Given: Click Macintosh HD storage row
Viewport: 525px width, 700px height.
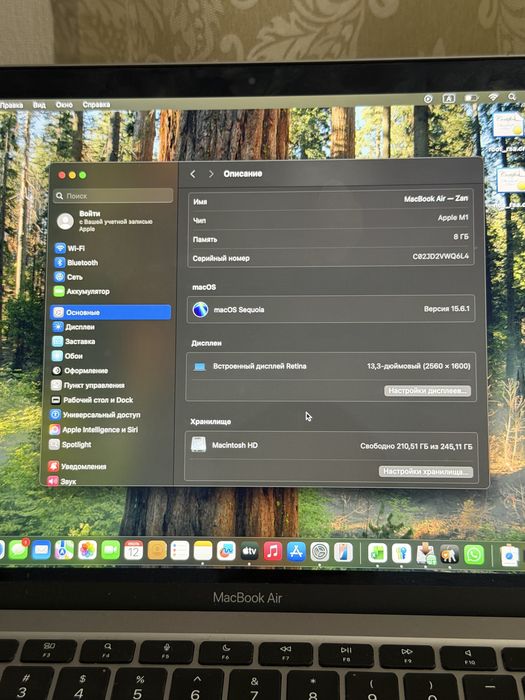Looking at the screenshot, I should click(331, 445).
